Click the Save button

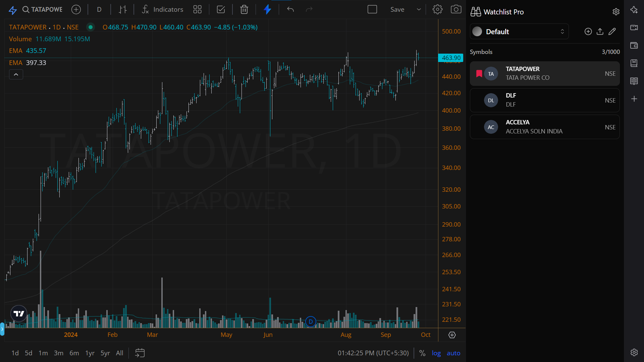point(397,9)
